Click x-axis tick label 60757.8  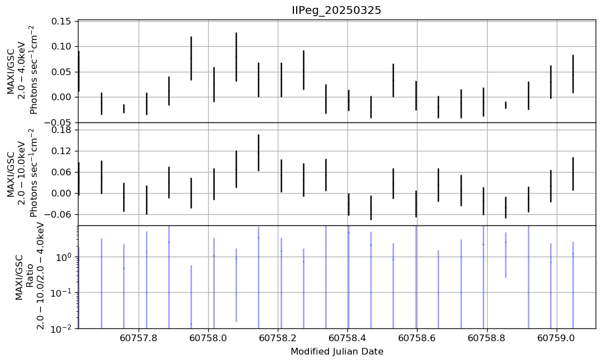[x=139, y=338]
